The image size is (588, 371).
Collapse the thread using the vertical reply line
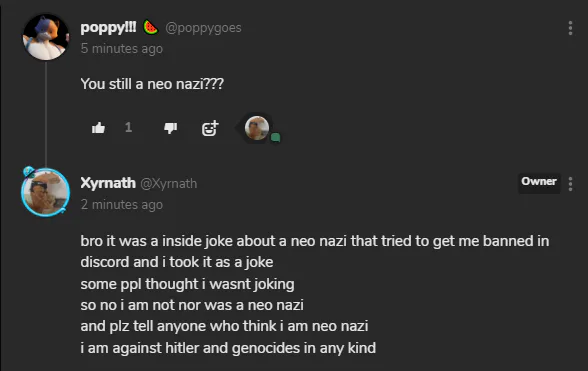[x=46, y=114]
